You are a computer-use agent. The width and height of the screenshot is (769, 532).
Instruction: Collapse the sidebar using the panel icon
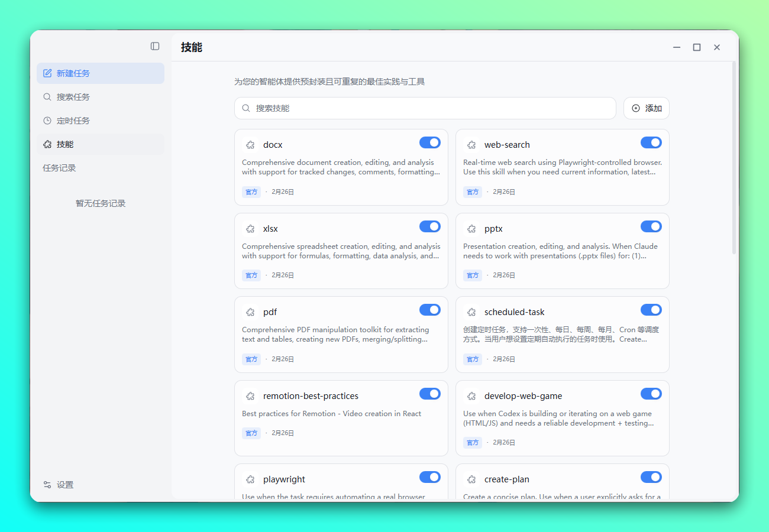[x=155, y=46]
